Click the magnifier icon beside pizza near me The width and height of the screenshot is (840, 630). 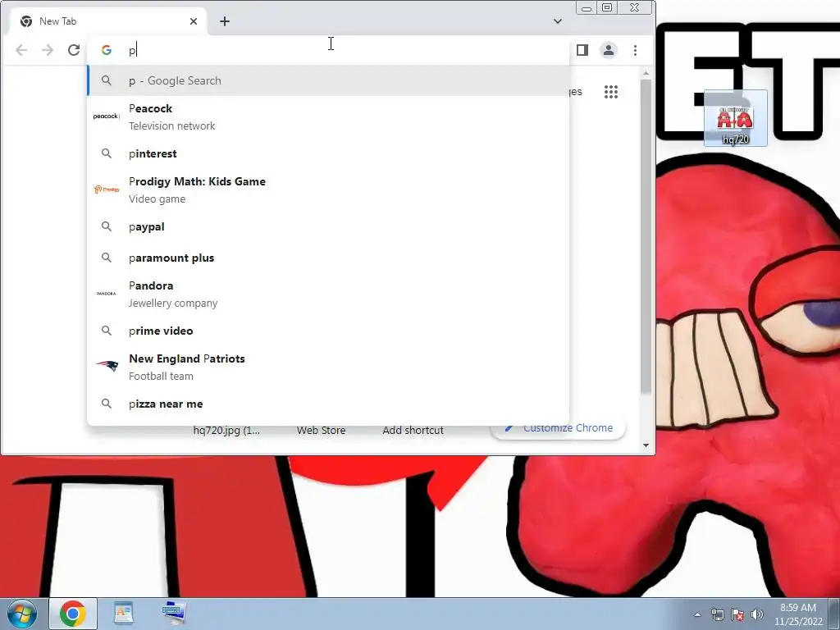pos(107,404)
